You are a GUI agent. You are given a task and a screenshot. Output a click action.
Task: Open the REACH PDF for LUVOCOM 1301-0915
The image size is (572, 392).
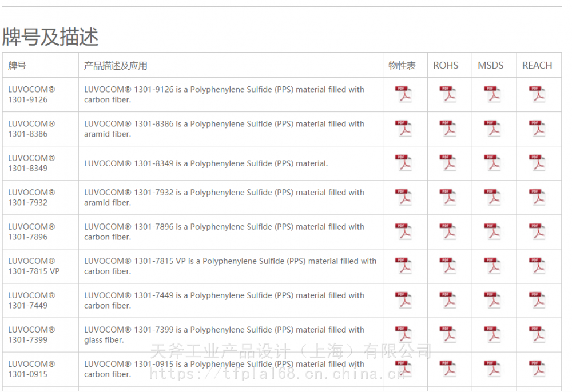pyautogui.click(x=537, y=369)
